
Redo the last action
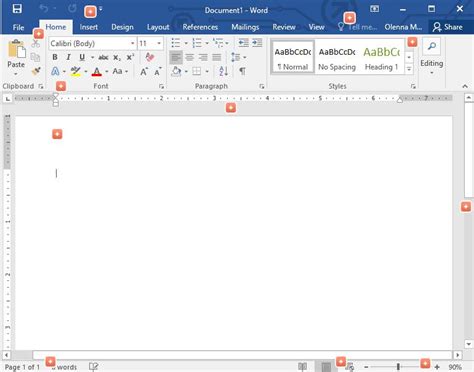[x=72, y=8]
